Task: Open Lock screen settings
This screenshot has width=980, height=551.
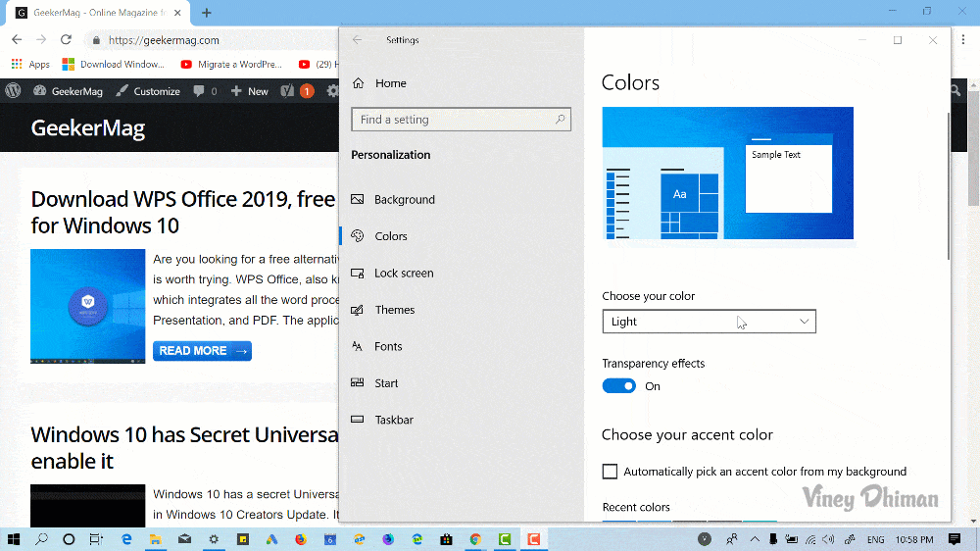Action: (x=393, y=273)
